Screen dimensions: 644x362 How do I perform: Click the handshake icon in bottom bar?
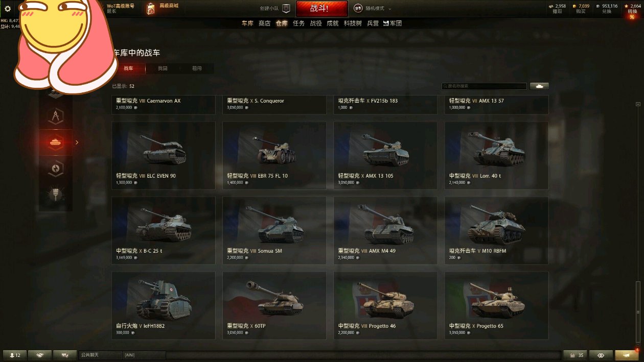pyautogui.click(x=40, y=355)
